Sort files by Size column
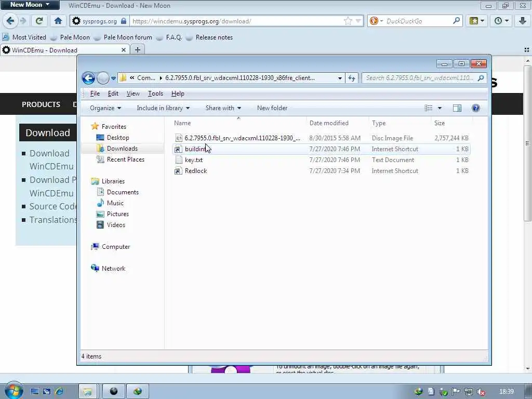Image resolution: width=532 pixels, height=399 pixels. point(440,123)
